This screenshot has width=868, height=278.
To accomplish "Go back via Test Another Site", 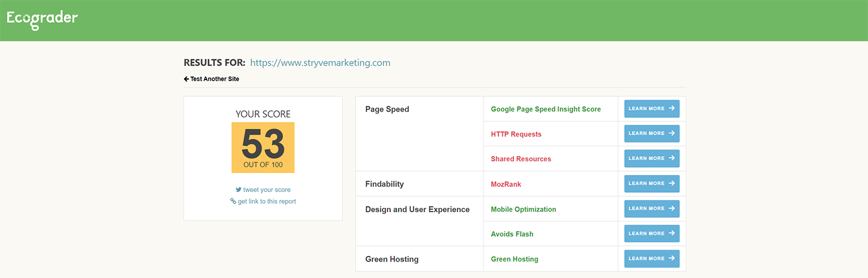I will pos(211,79).
